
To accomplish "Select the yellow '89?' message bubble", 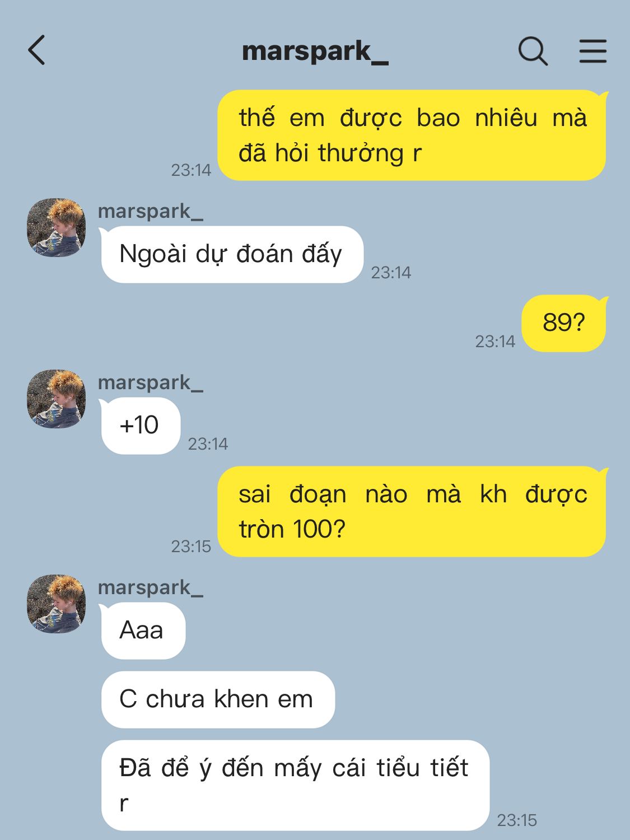I will (x=564, y=323).
